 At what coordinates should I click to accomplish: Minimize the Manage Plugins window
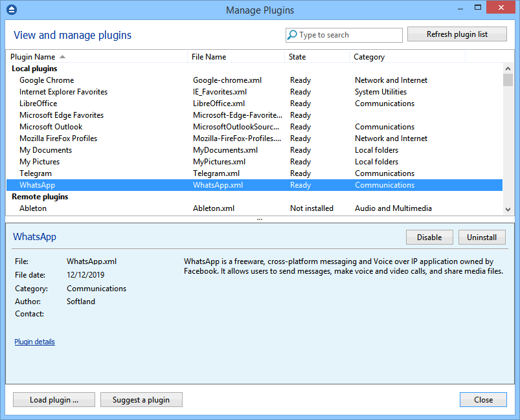pyautogui.click(x=460, y=8)
